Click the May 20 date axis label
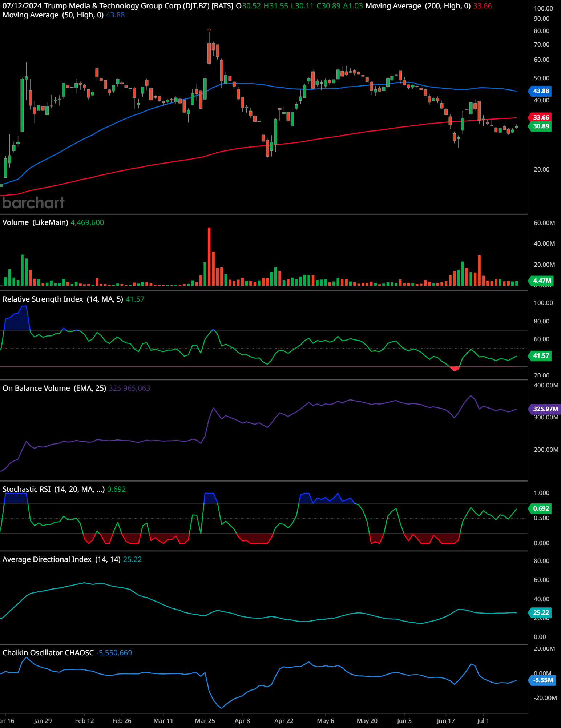Viewport: 561px width, 728px height. coord(367,721)
